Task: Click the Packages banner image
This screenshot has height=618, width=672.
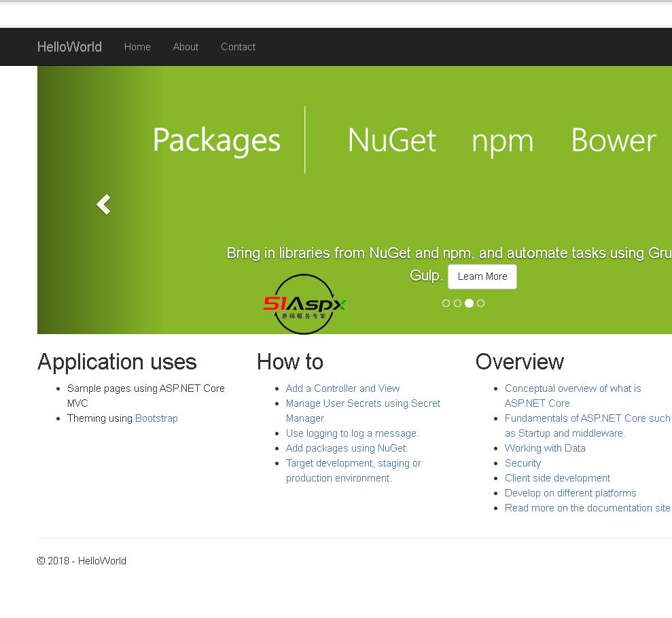Action: pyautogui.click(x=355, y=200)
